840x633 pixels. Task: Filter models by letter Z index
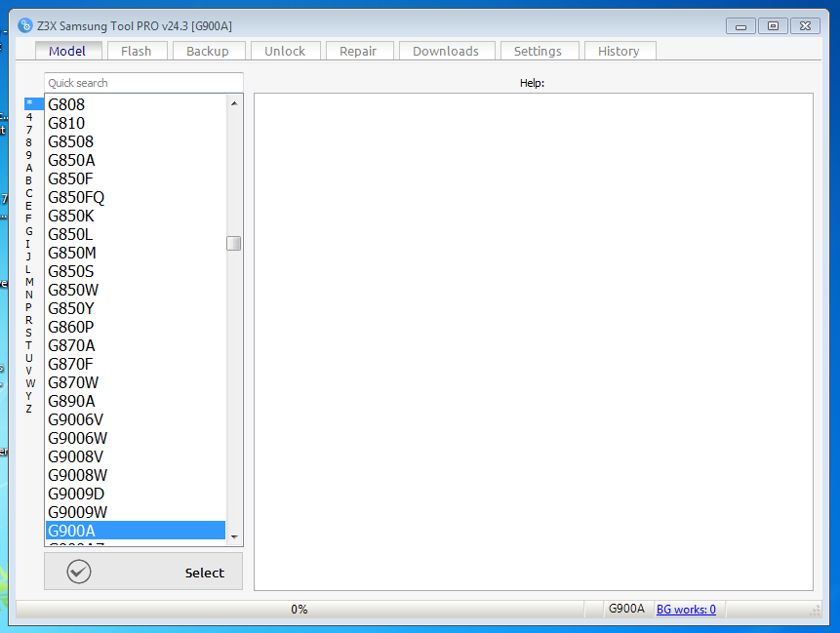point(29,409)
